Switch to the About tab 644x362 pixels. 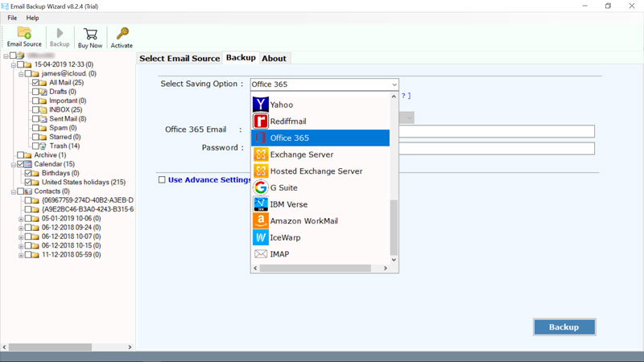point(274,58)
